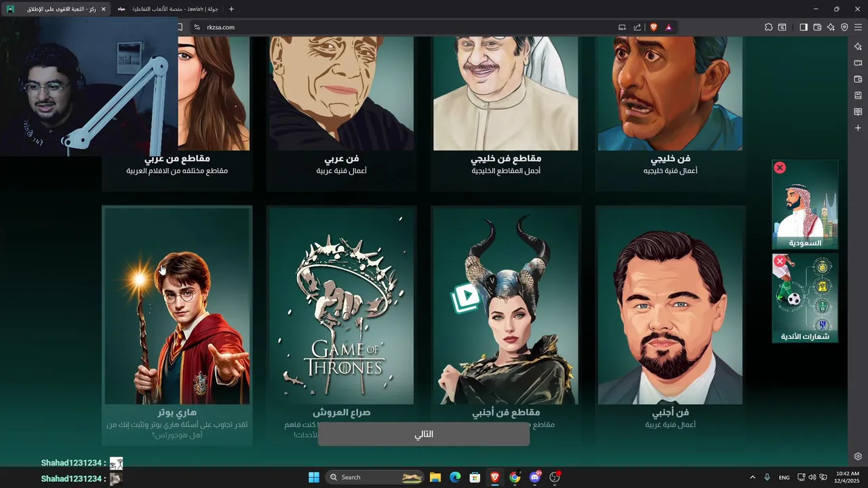Click the هاري بوتر title text
The width and height of the screenshot is (868, 488).
177,412
